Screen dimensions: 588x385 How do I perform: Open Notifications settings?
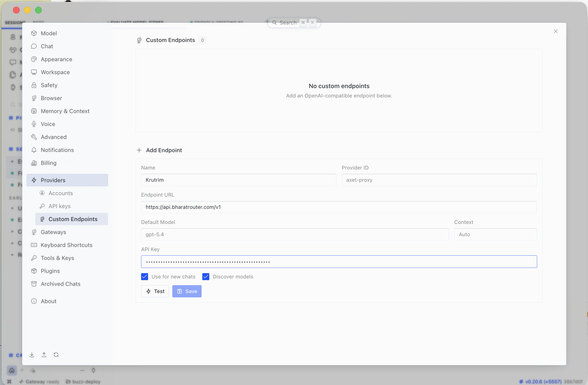(67, 150)
